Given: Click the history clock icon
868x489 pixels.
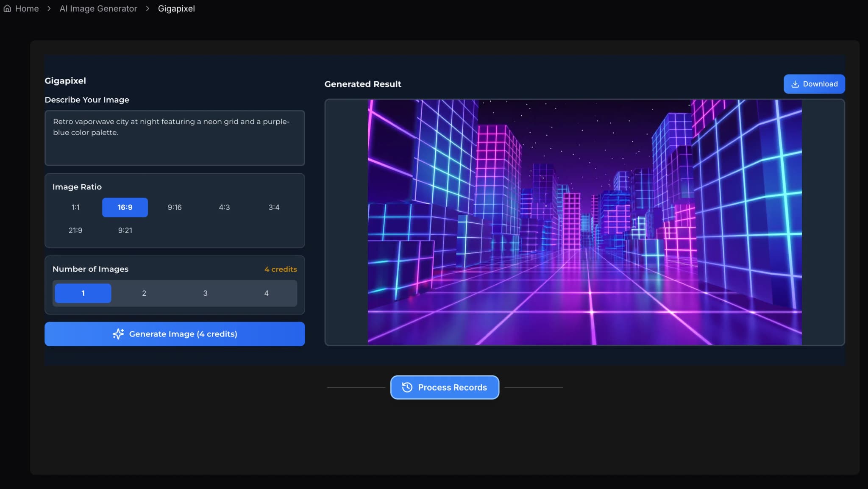Looking at the screenshot, I should [407, 387].
